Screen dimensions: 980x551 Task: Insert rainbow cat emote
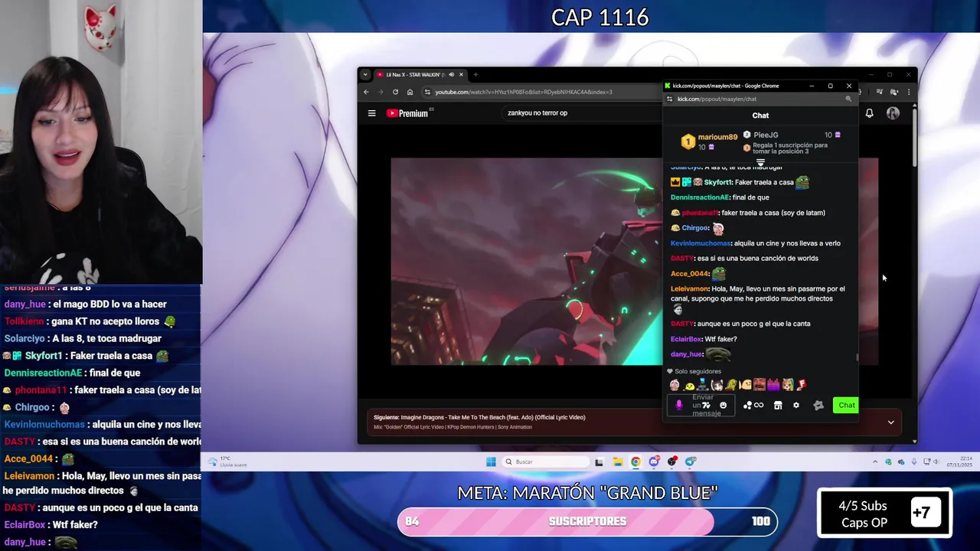coord(788,384)
